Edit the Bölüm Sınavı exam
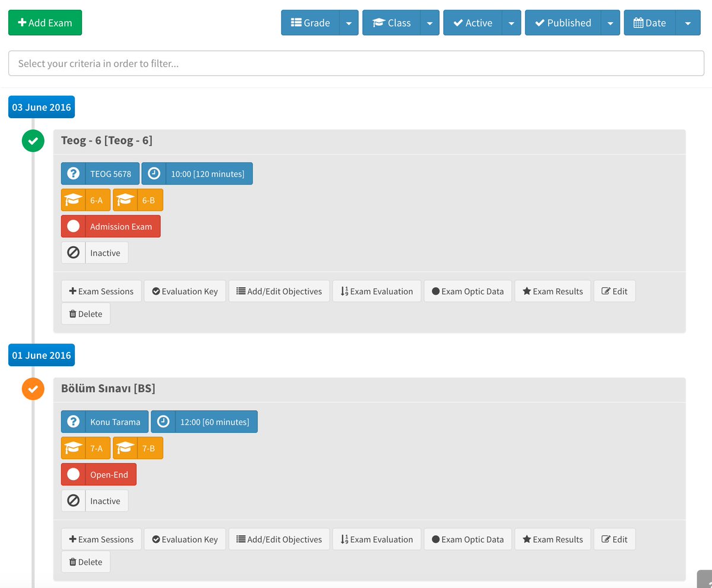Screen dimensions: 712x588 tap(615, 539)
